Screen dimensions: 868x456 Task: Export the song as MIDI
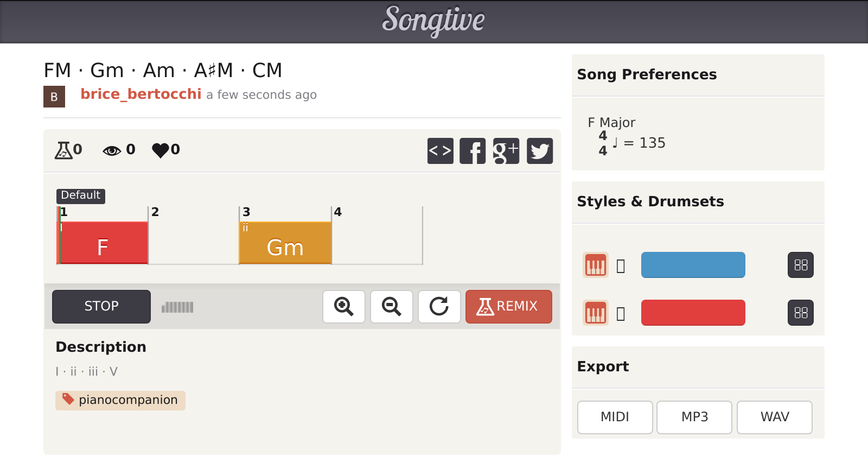click(615, 417)
